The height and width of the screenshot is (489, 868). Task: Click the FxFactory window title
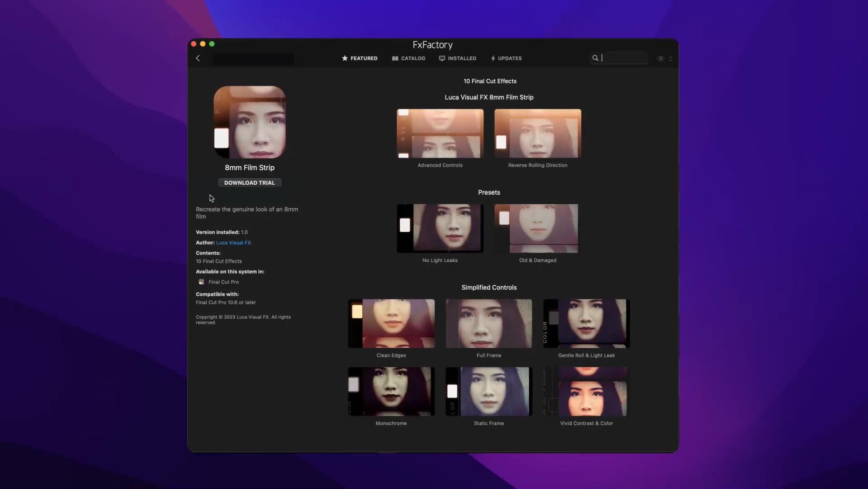(433, 45)
